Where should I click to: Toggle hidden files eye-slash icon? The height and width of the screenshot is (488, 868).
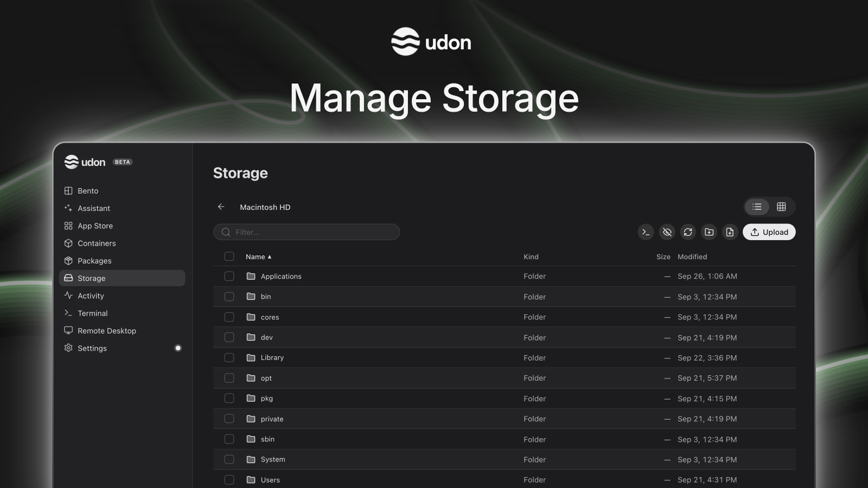(667, 232)
